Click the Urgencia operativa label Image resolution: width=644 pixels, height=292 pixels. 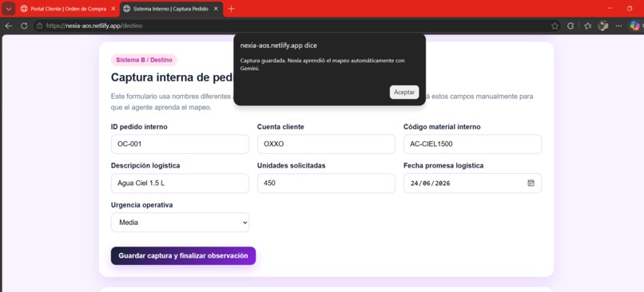click(x=141, y=205)
